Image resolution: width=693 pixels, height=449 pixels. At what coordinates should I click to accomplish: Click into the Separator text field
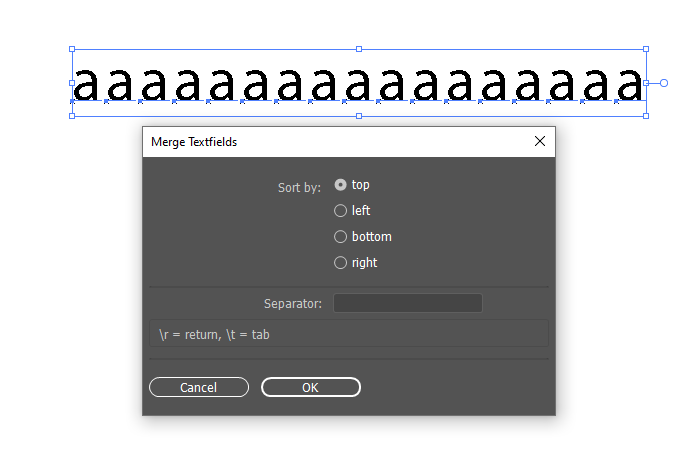tap(407, 303)
